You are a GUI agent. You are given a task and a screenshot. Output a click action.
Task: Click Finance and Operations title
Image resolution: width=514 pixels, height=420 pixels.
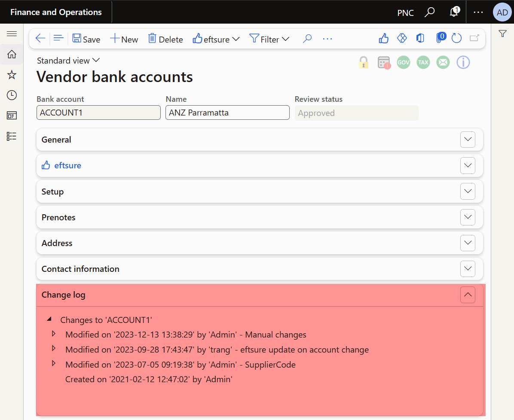click(56, 12)
